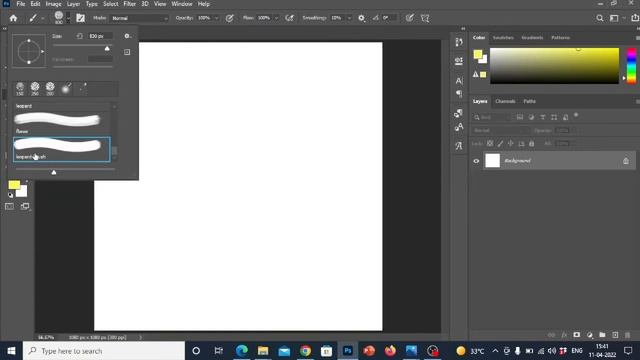This screenshot has height=360, width=640.
Task: Toggle pressure for size icon
Action: [409, 18]
